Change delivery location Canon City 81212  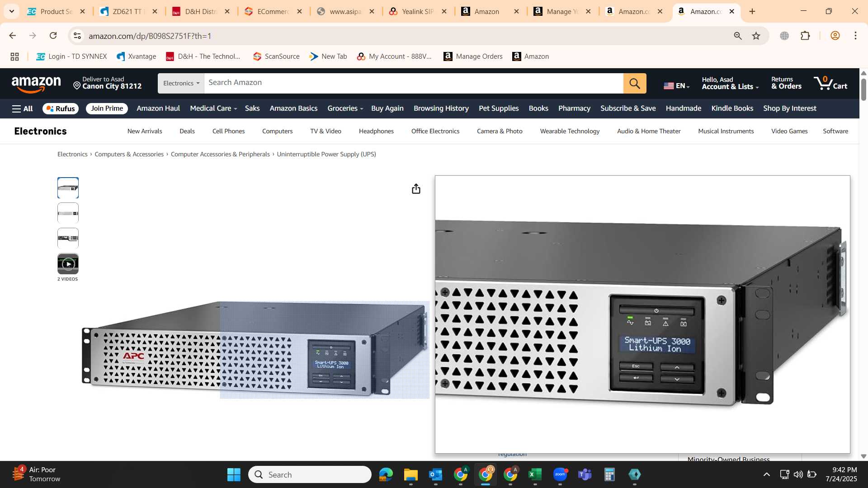108,83
